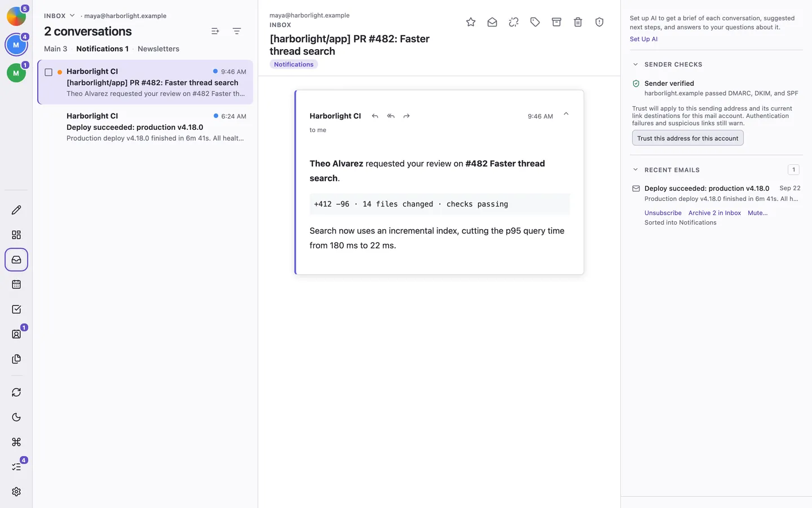This screenshot has height=508, width=812.
Task: Click the Set Up AI link
Action: 643,39
